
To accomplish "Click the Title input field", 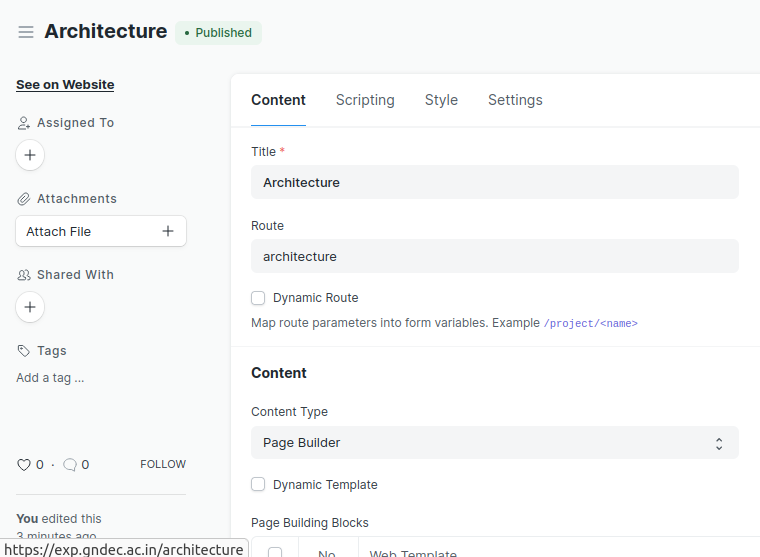I will (494, 183).
